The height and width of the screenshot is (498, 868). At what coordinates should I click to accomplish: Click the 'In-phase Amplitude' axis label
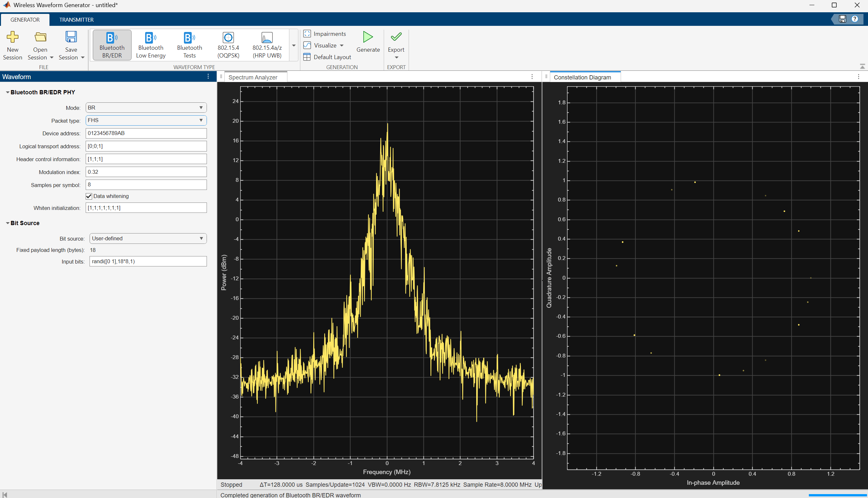(x=713, y=482)
